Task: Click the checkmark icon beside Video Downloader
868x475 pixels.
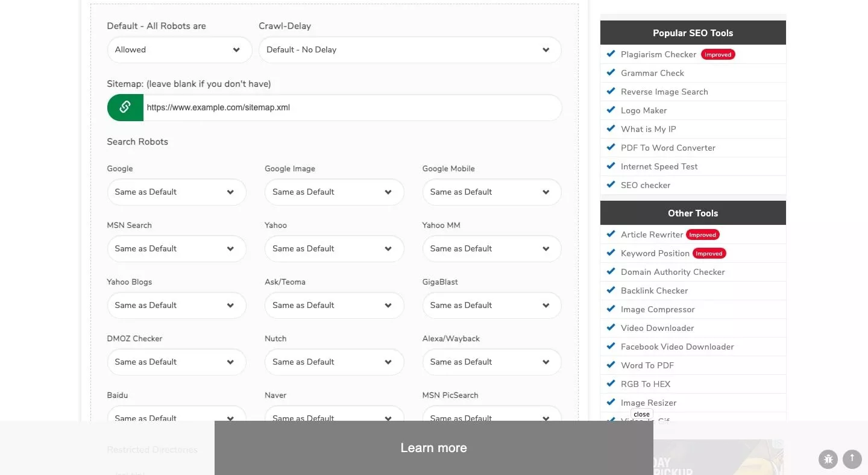Action: (610, 327)
